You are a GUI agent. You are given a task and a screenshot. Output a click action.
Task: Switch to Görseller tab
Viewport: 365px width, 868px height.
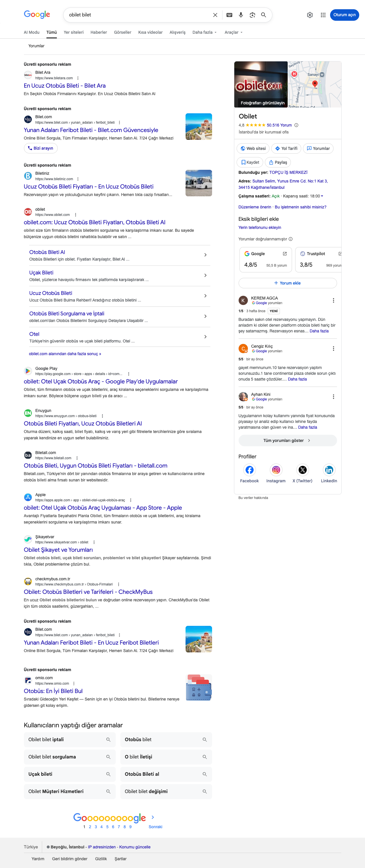point(122,32)
